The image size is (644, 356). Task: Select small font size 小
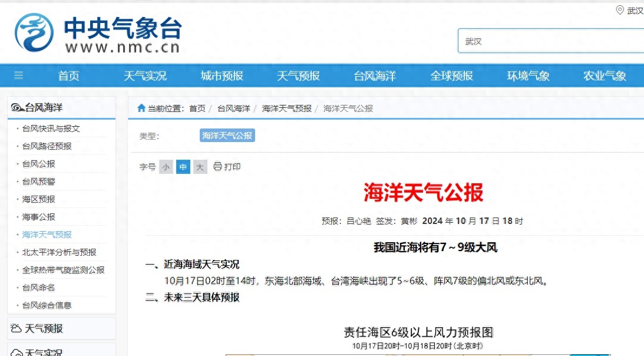[x=166, y=167]
